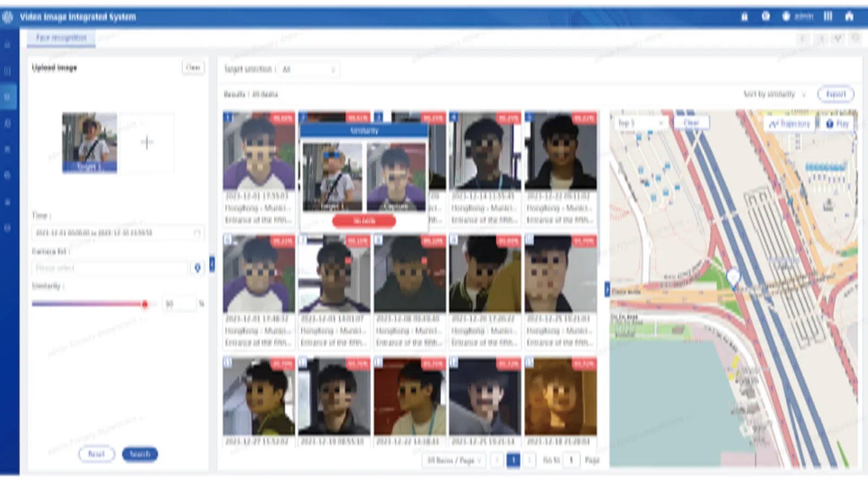Click the camera list map-pin icon
The height and width of the screenshot is (489, 868).
click(197, 268)
